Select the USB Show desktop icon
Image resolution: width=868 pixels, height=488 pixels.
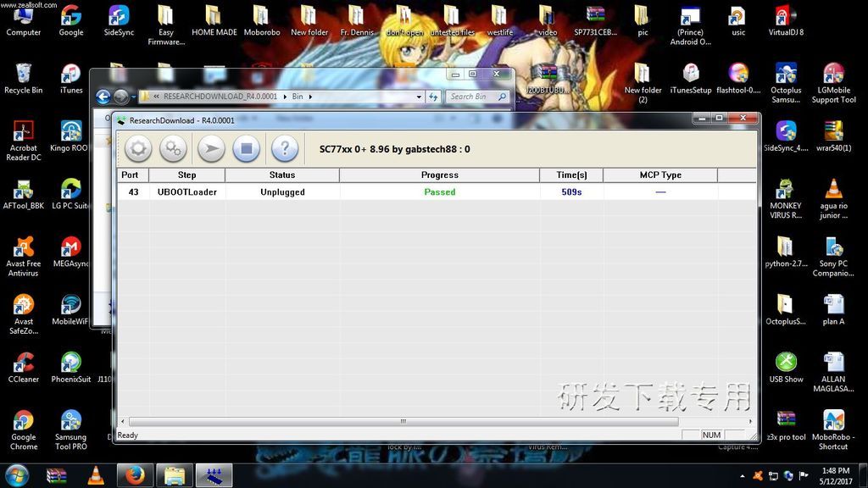coord(786,367)
